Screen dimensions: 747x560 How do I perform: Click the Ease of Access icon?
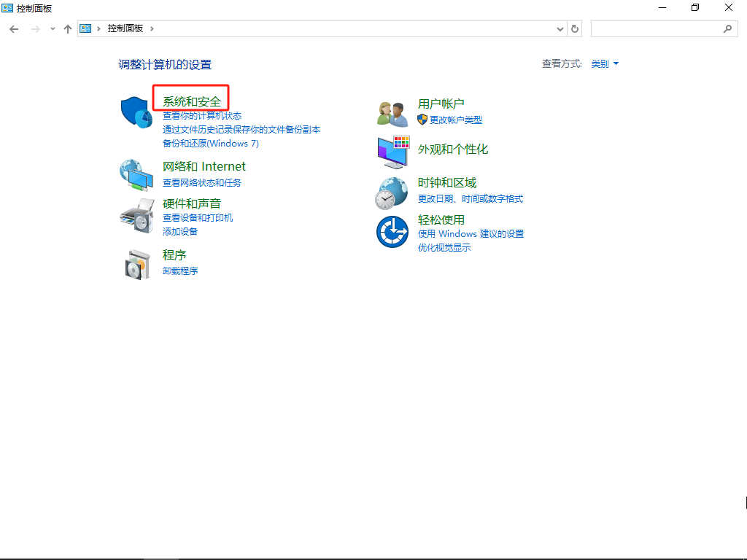[392, 231]
